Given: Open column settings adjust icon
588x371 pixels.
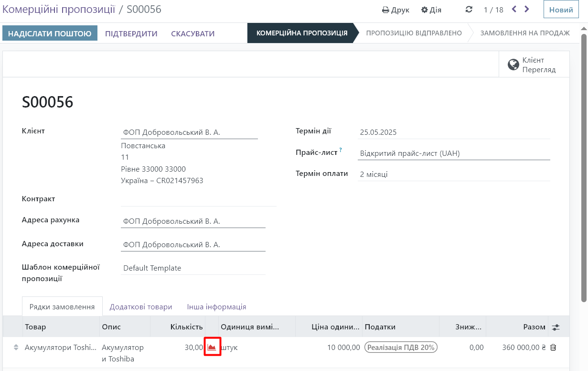Looking at the screenshot, I should (555, 327).
